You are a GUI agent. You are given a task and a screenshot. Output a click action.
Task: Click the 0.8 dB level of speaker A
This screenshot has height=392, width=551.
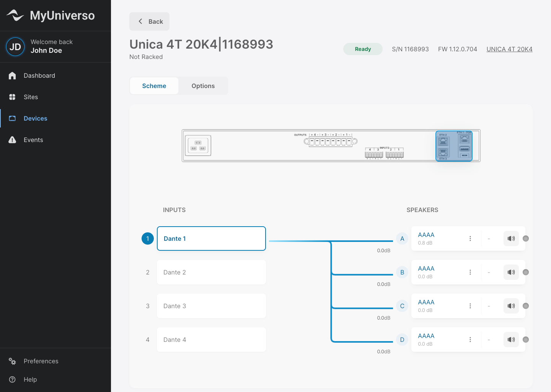[x=425, y=243]
